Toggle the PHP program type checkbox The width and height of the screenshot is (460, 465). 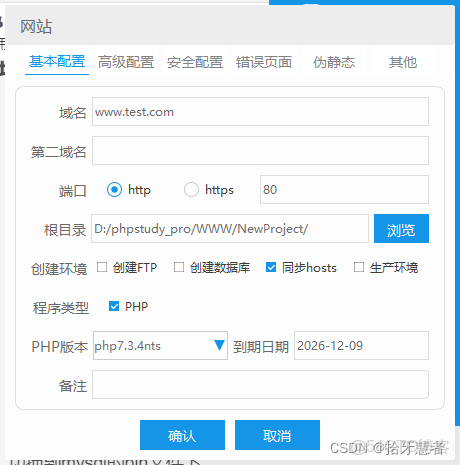[114, 306]
